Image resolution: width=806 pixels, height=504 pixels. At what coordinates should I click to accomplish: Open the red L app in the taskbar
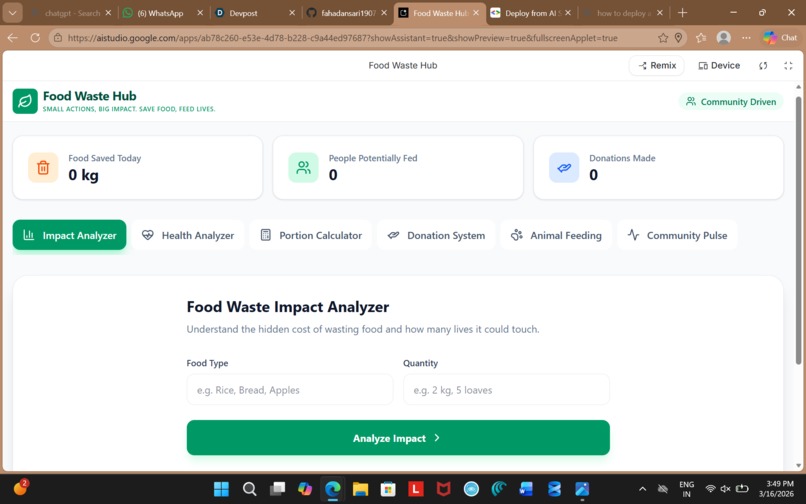click(416, 489)
